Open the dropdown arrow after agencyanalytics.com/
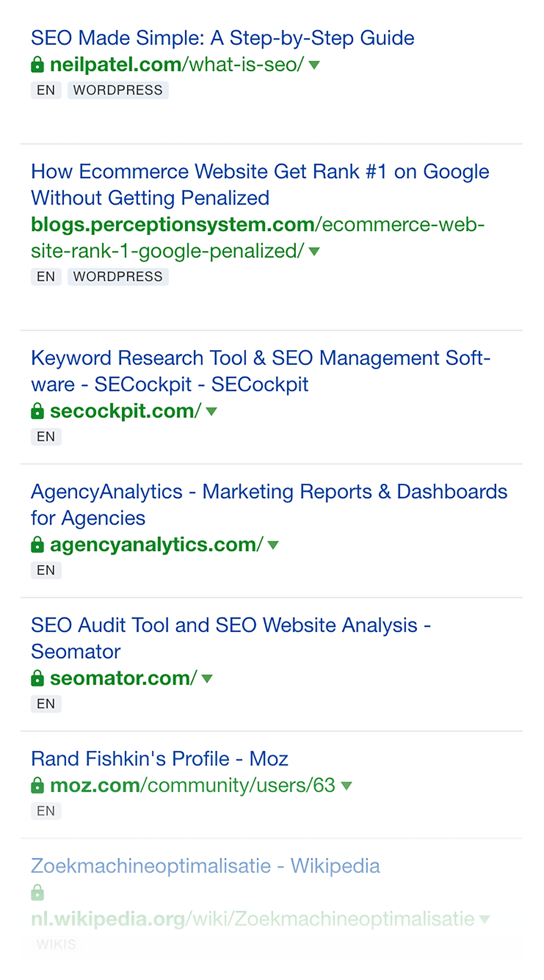 pos(273,545)
